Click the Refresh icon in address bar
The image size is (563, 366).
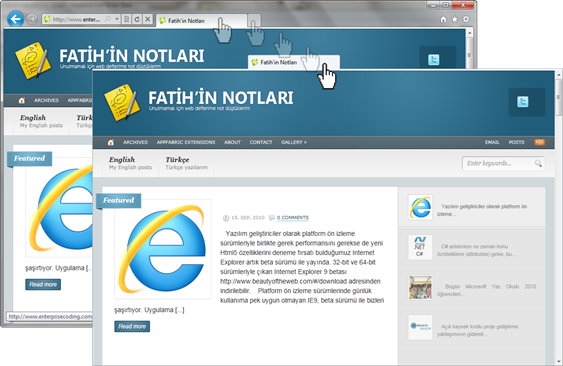137,19
